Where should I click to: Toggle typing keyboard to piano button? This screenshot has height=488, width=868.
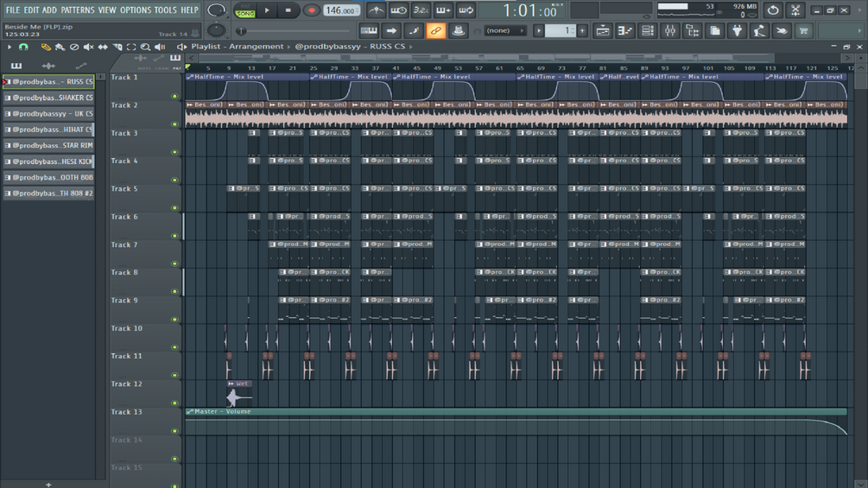(370, 30)
